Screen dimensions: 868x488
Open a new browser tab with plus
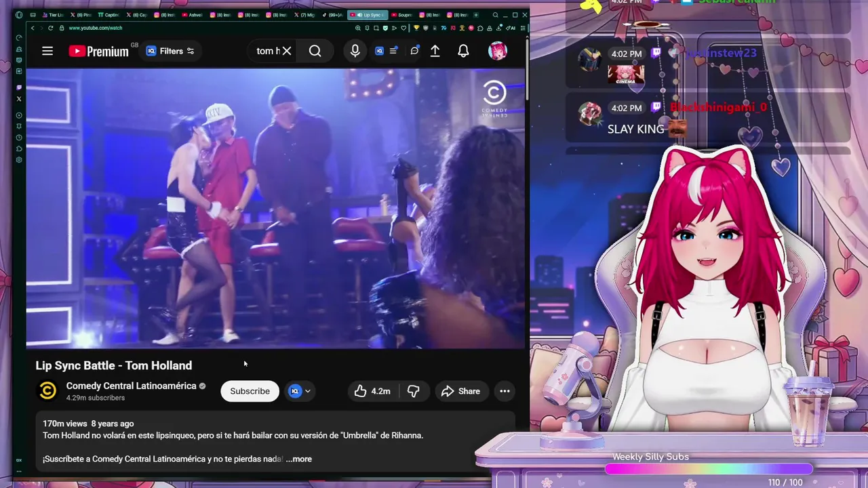pos(476,15)
